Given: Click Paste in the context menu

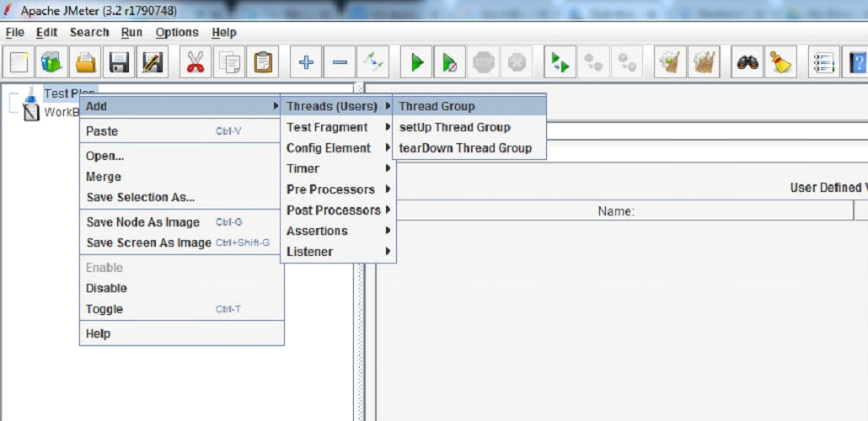Looking at the screenshot, I should pos(181,131).
